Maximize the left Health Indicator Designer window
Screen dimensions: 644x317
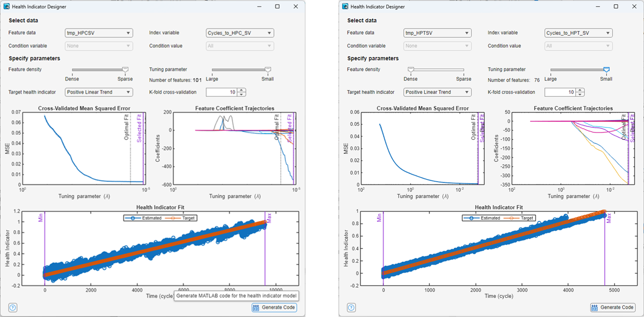(x=277, y=7)
